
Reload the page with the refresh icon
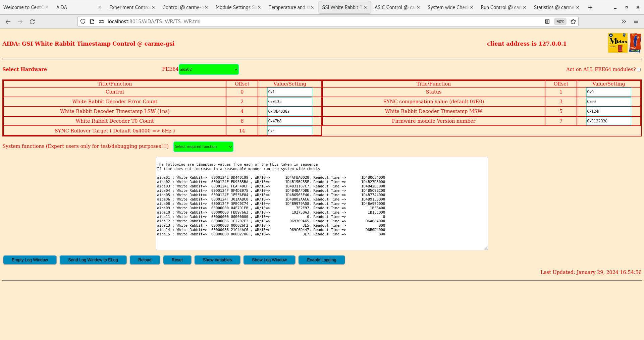pos(32,21)
